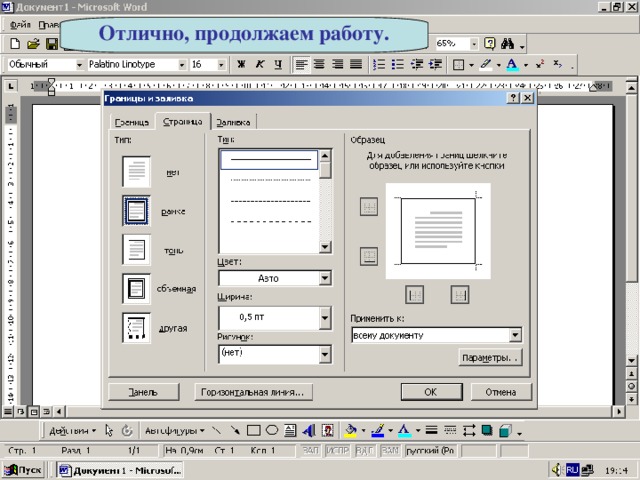Click the Save diskette icon

(x=52, y=44)
